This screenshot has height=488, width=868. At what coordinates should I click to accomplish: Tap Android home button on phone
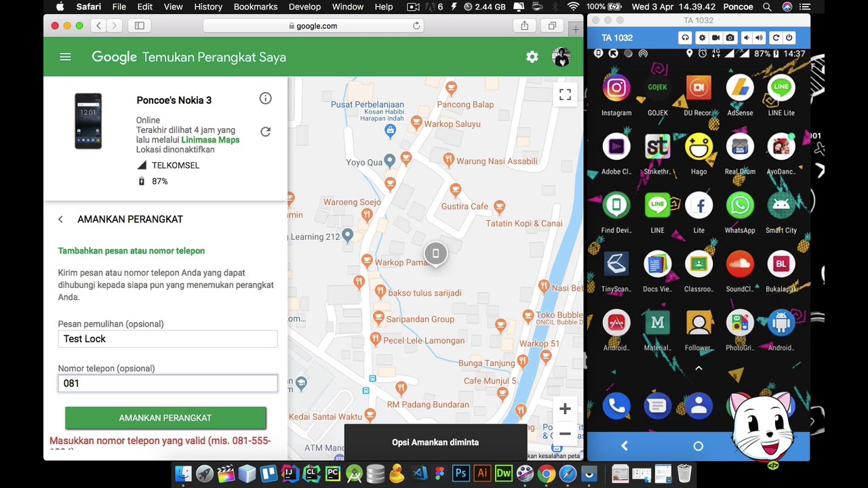(698, 446)
